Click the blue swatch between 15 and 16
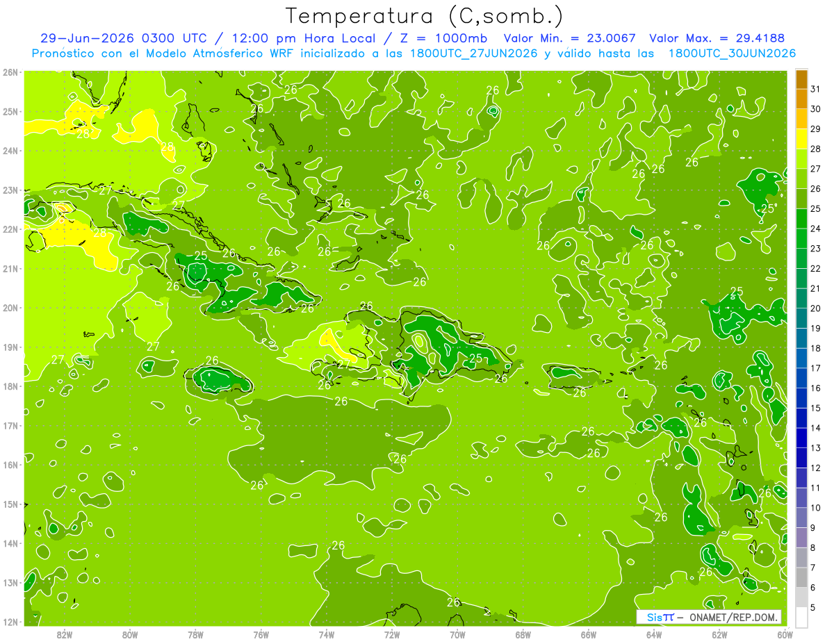Screen dimensions: 834x644 point(801,398)
